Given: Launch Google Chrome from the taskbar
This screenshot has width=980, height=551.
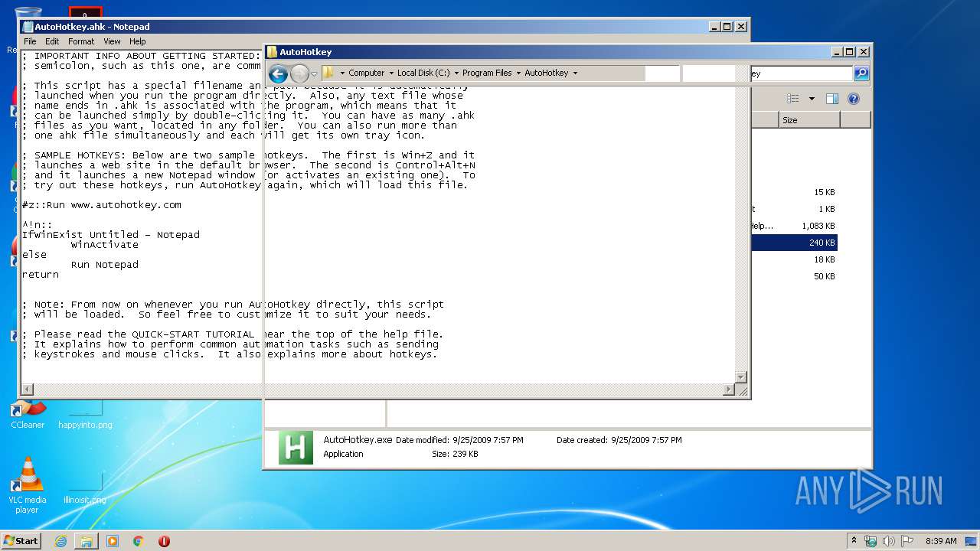Looking at the screenshot, I should tap(139, 541).
